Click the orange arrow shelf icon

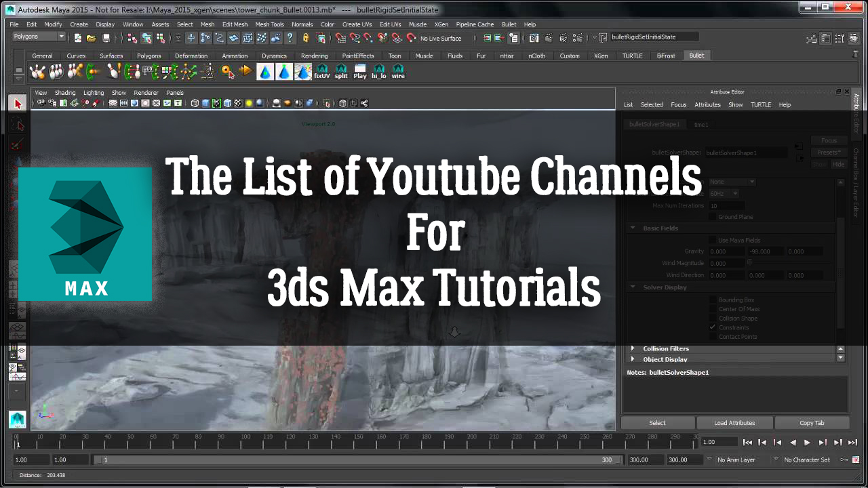(x=246, y=71)
